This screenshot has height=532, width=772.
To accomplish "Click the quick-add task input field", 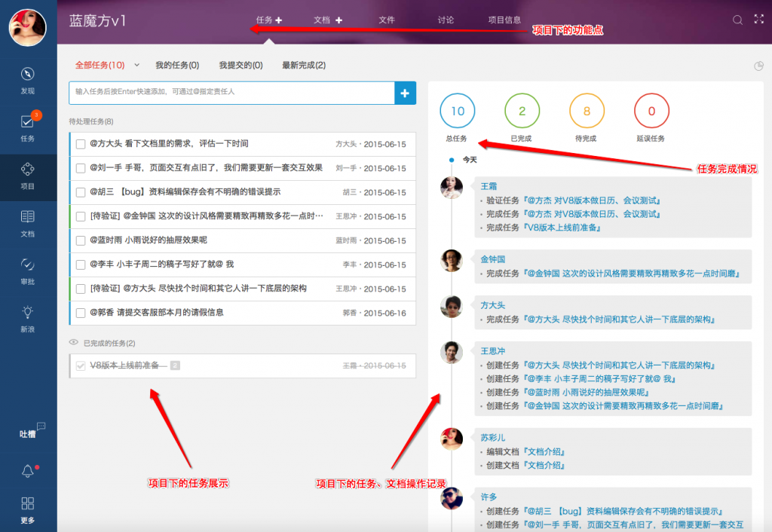I will tap(232, 93).
